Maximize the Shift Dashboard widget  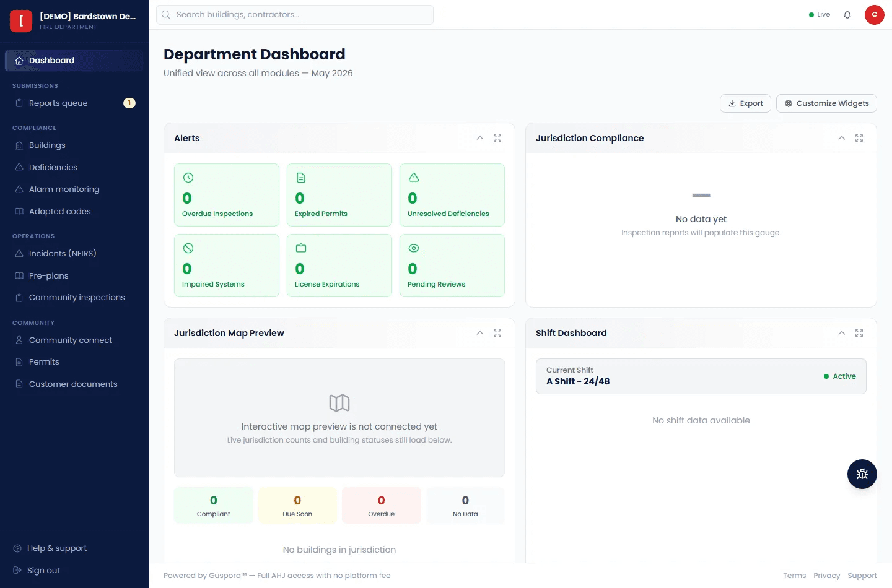click(859, 333)
